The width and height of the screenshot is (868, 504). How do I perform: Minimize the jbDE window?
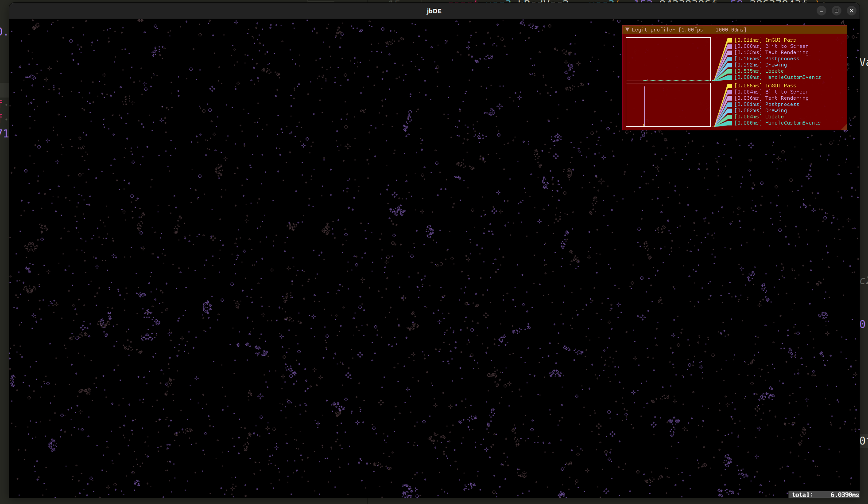click(x=821, y=11)
